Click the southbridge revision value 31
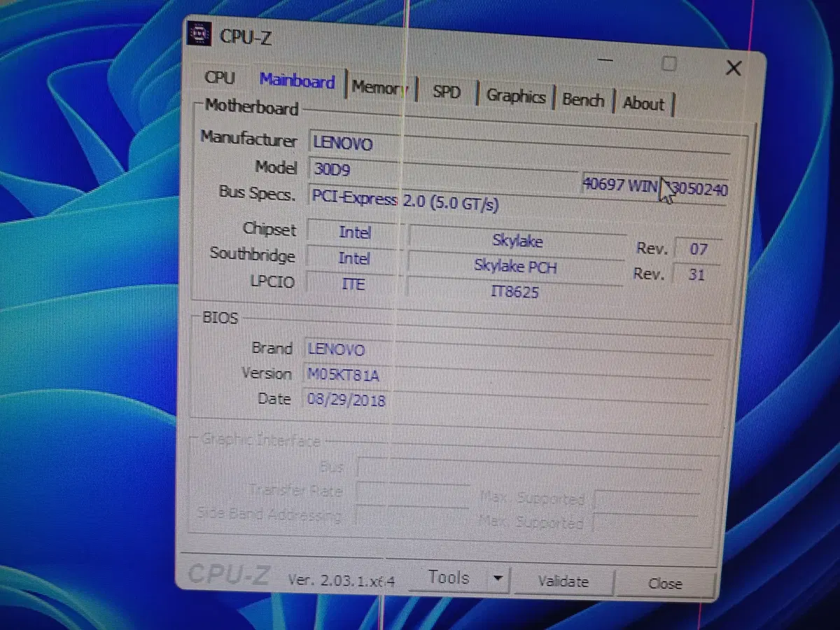Image resolution: width=840 pixels, height=630 pixels. (696, 274)
